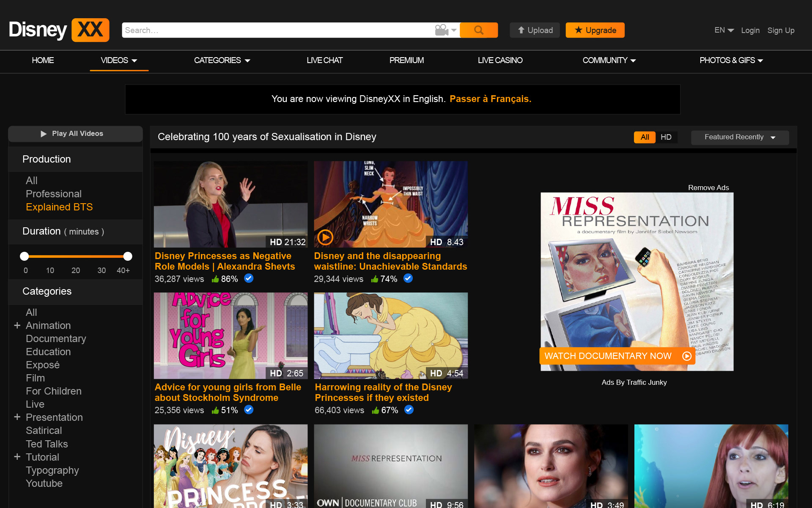Image resolution: width=812 pixels, height=508 pixels.
Task: Open the Alexandra Shevts video thumbnail
Action: point(230,204)
